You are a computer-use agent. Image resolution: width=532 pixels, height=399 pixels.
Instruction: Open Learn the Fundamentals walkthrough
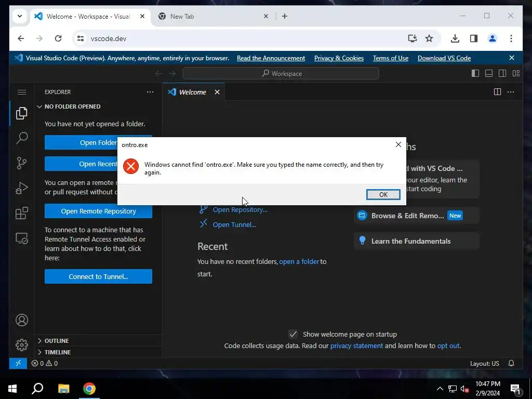(417, 241)
